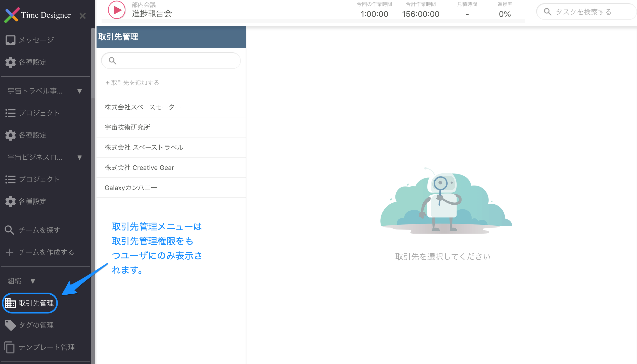The image size is (637, 364).
Task: Close the Time Designer sidebar with X
Action: coord(82,16)
